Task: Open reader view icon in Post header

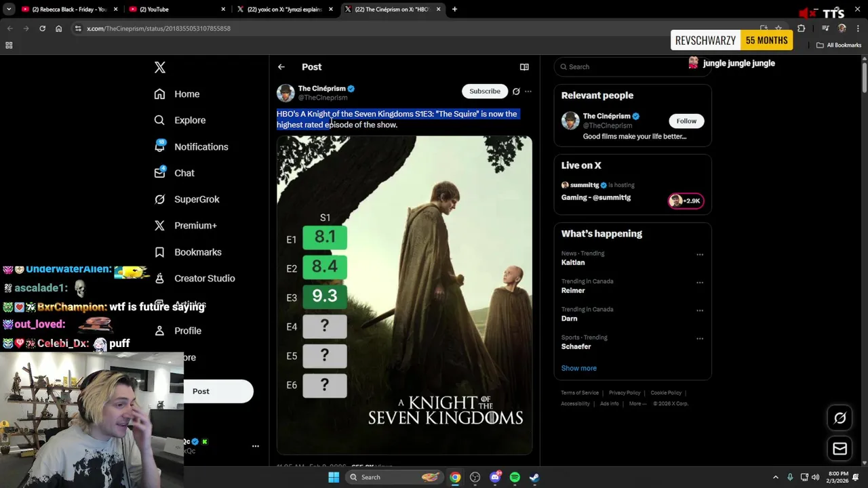Action: (x=524, y=67)
